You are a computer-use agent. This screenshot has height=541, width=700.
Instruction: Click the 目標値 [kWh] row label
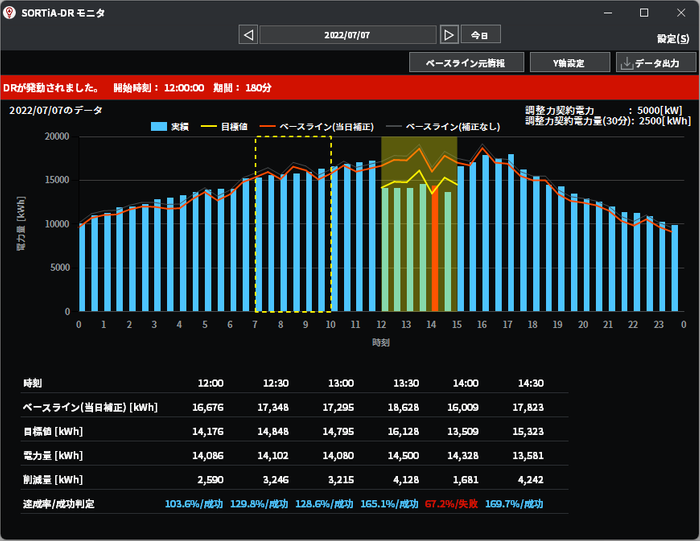[53, 431]
